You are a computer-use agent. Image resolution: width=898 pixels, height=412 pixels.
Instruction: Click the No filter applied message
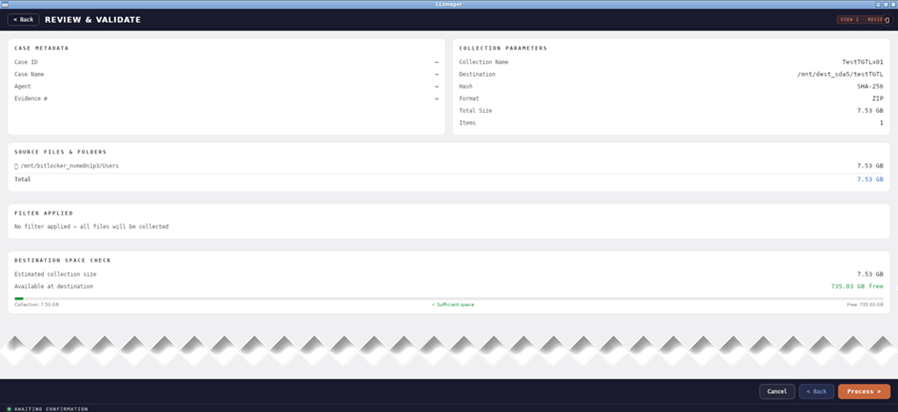pyautogui.click(x=91, y=226)
